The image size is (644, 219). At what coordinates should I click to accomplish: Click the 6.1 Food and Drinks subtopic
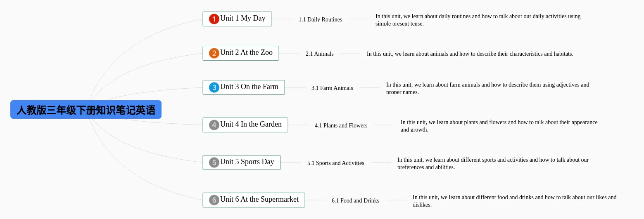pyautogui.click(x=355, y=200)
